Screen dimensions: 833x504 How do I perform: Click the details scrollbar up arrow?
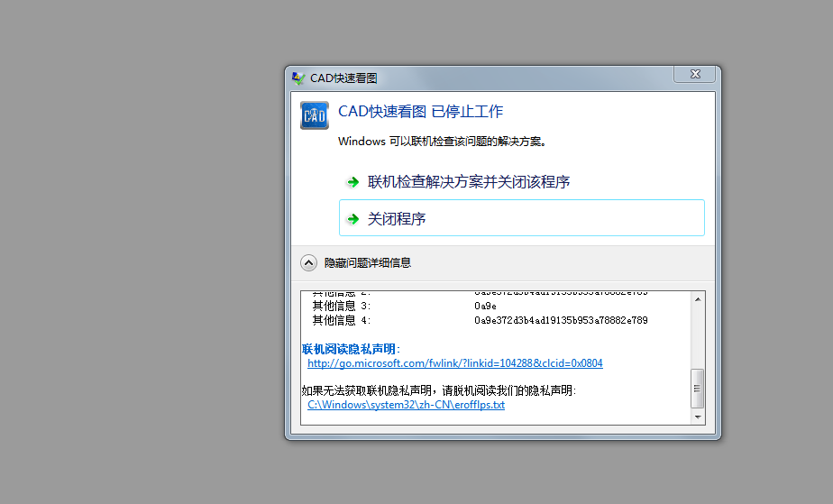(x=698, y=299)
